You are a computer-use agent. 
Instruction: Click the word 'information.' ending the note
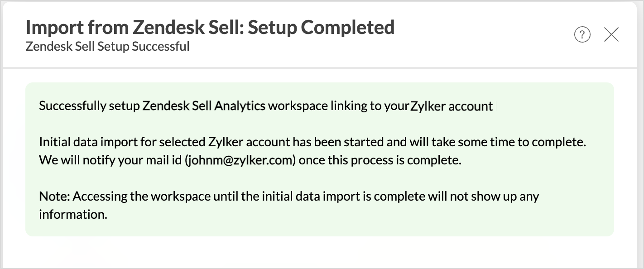(73, 214)
